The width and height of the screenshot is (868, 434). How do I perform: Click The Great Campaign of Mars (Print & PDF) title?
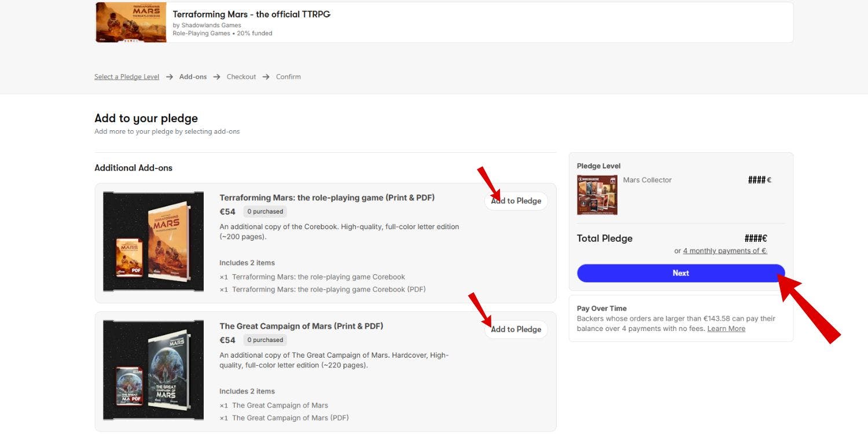pos(301,326)
